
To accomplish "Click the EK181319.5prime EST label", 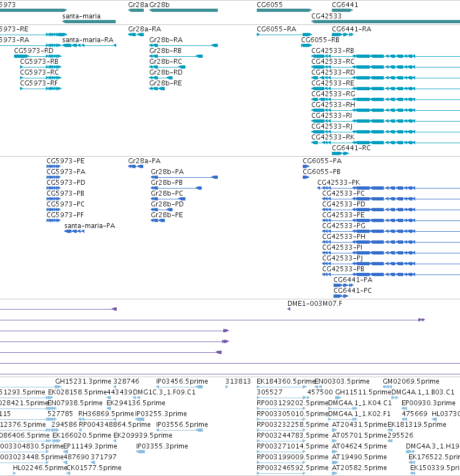I will coord(417,424).
